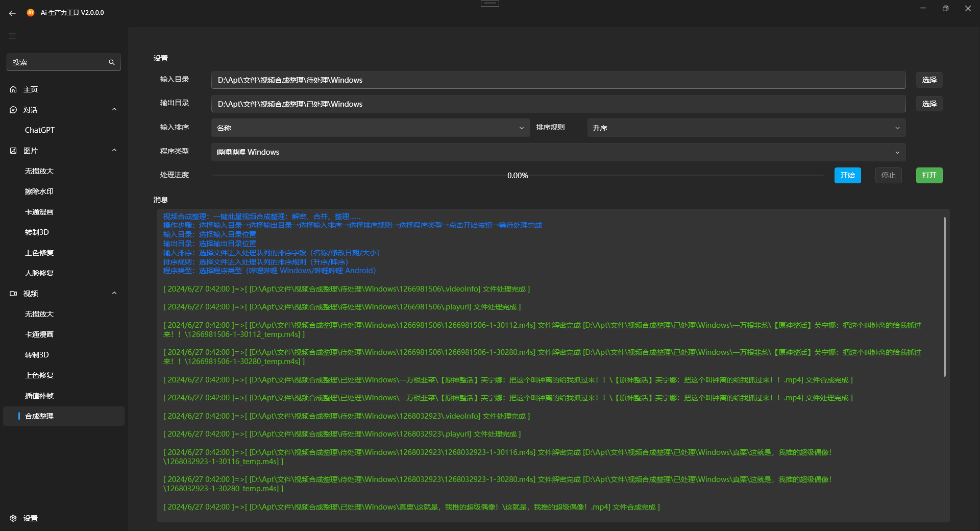Open the ChatGPT page
This screenshot has width=980, height=531.
[64, 130]
